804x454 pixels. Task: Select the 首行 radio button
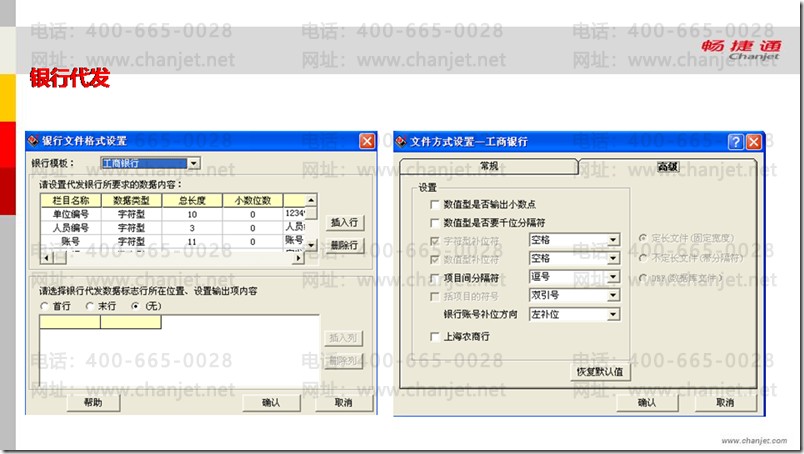[44, 306]
